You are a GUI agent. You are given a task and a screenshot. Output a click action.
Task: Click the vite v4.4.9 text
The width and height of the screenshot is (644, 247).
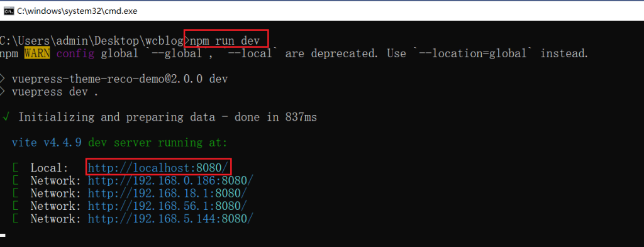click(x=47, y=143)
